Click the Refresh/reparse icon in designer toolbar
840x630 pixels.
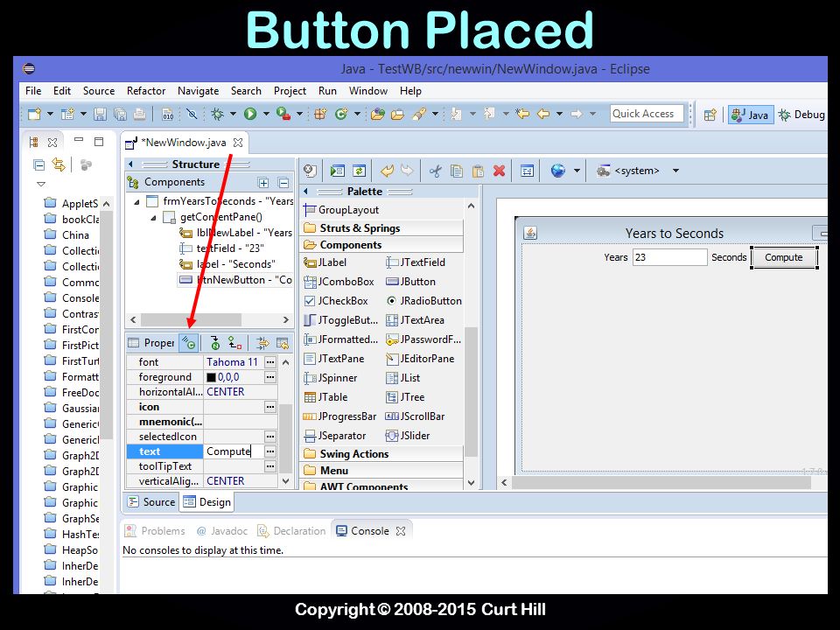359,171
